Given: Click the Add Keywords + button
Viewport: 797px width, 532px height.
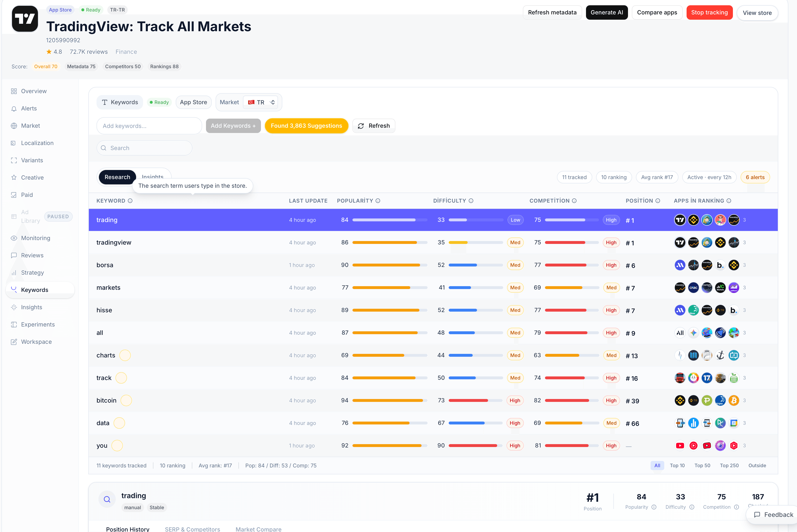Looking at the screenshot, I should (233, 126).
